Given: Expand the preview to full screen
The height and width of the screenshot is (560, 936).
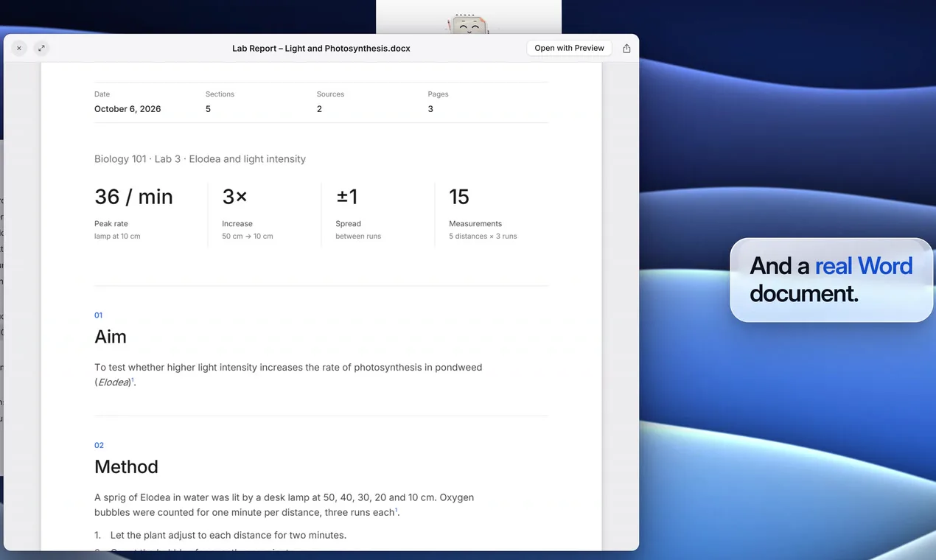Looking at the screenshot, I should [x=41, y=48].
